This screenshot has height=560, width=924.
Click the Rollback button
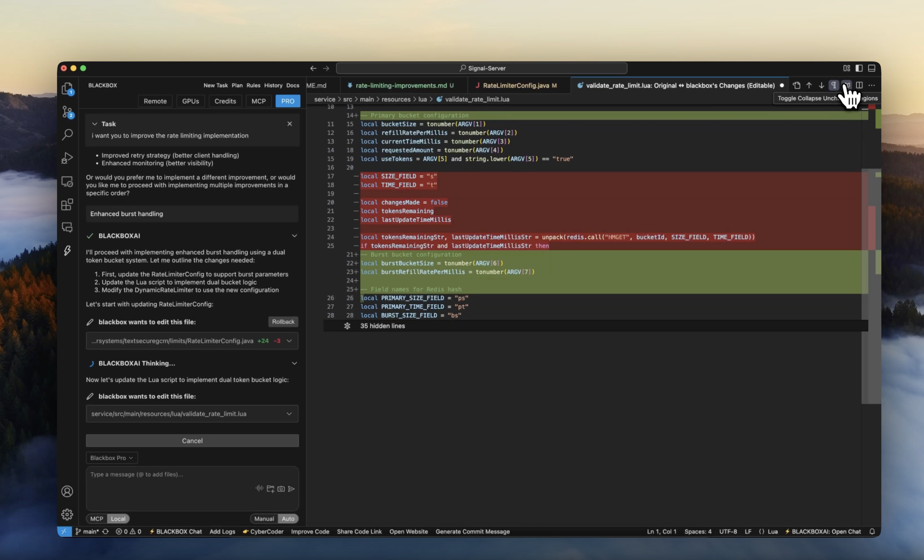(283, 322)
